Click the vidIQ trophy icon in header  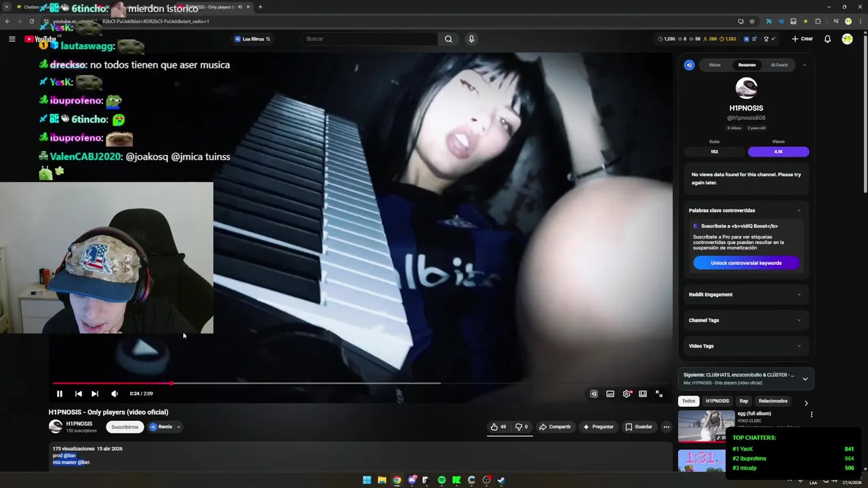(766, 39)
